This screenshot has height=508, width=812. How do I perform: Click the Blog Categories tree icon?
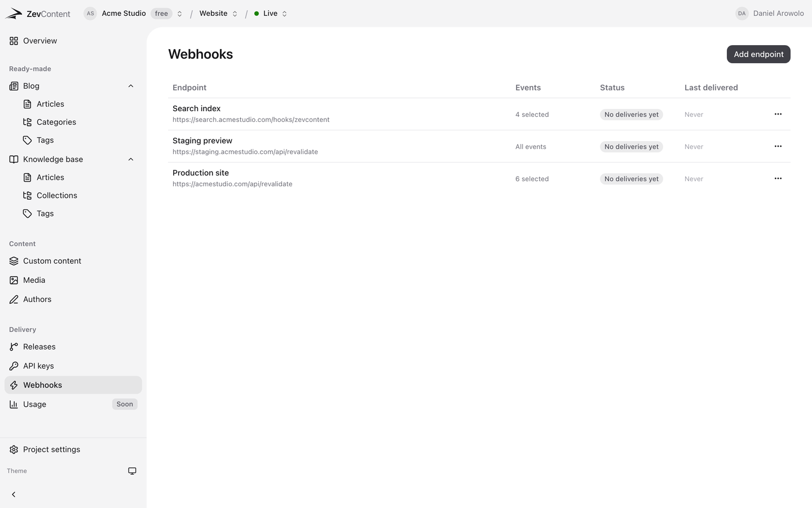(27, 122)
